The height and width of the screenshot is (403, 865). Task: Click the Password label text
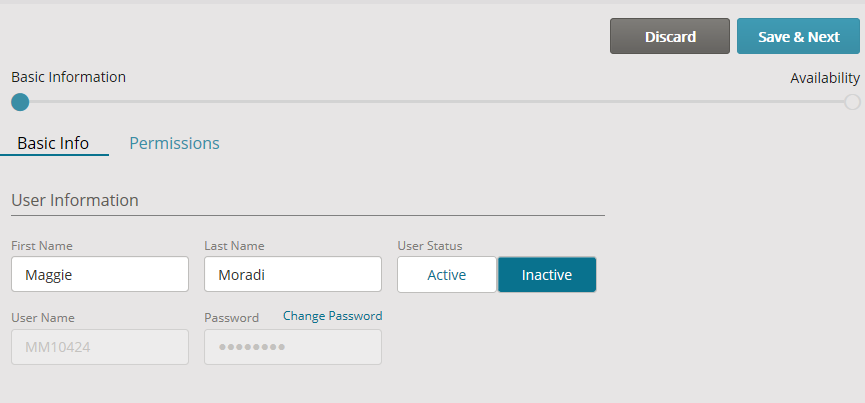pos(232,318)
